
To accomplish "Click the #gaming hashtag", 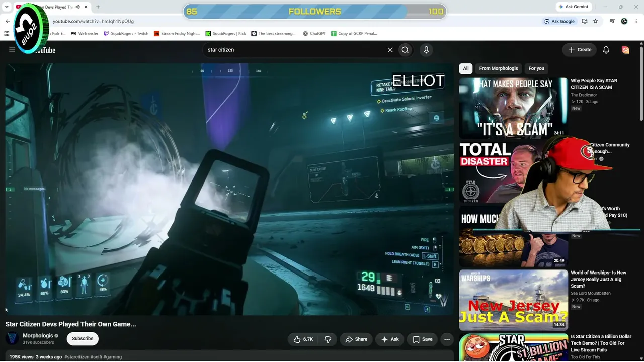I will (x=113, y=357).
